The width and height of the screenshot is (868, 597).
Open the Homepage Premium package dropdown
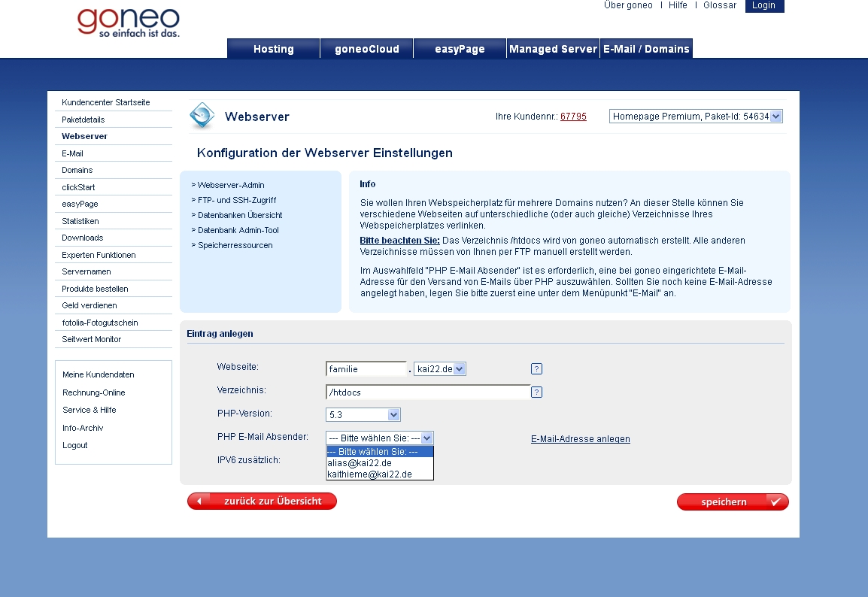pos(696,117)
